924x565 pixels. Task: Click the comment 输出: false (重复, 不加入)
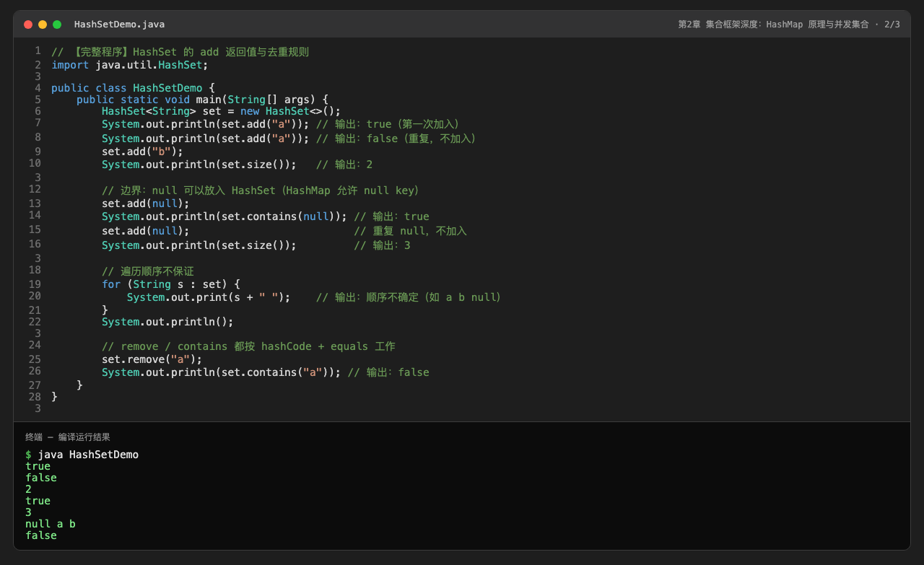tap(396, 139)
